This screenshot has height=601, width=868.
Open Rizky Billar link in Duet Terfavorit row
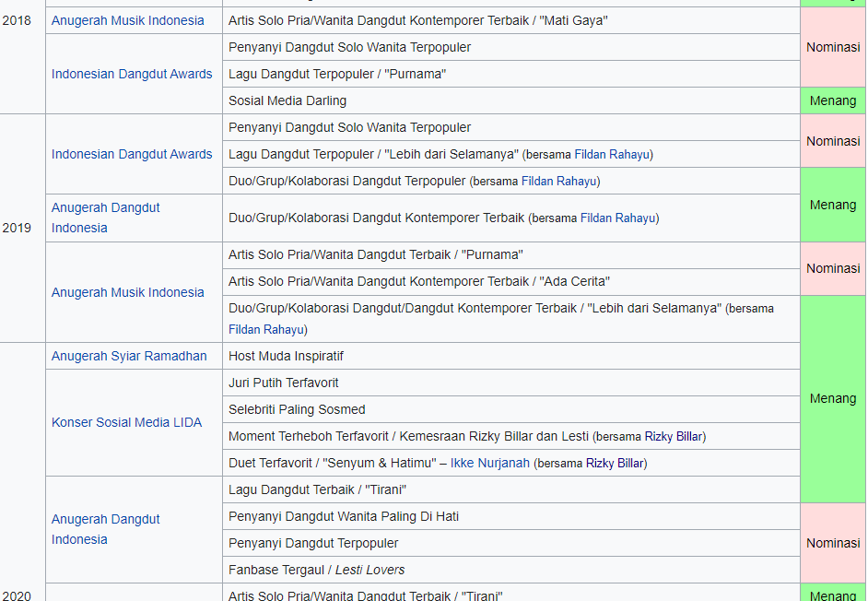pos(615,463)
